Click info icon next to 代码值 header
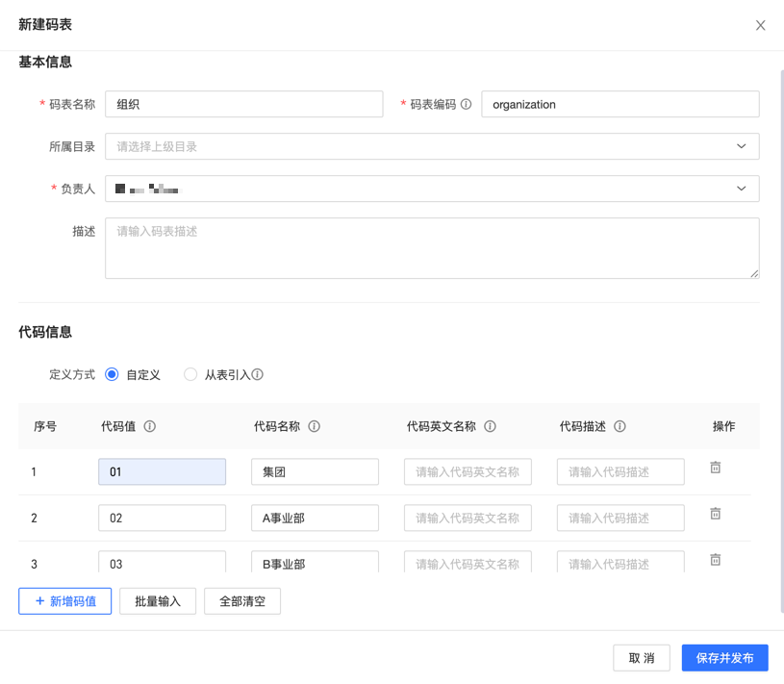Viewport: 784px width, 684px height. 149,426
